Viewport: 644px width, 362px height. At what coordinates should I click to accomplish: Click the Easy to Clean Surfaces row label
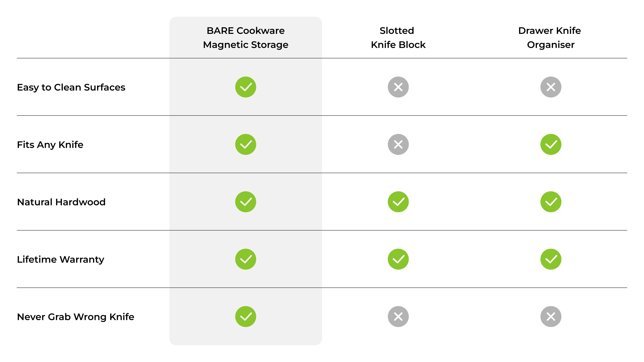click(71, 87)
